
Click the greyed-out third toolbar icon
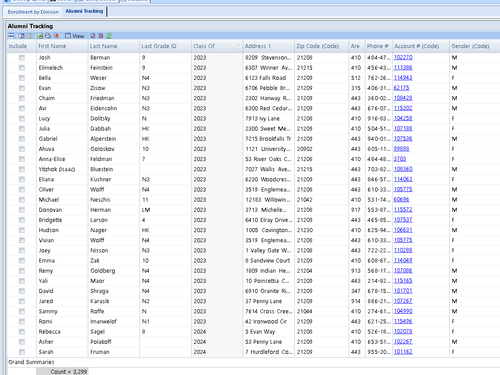click(29, 36)
